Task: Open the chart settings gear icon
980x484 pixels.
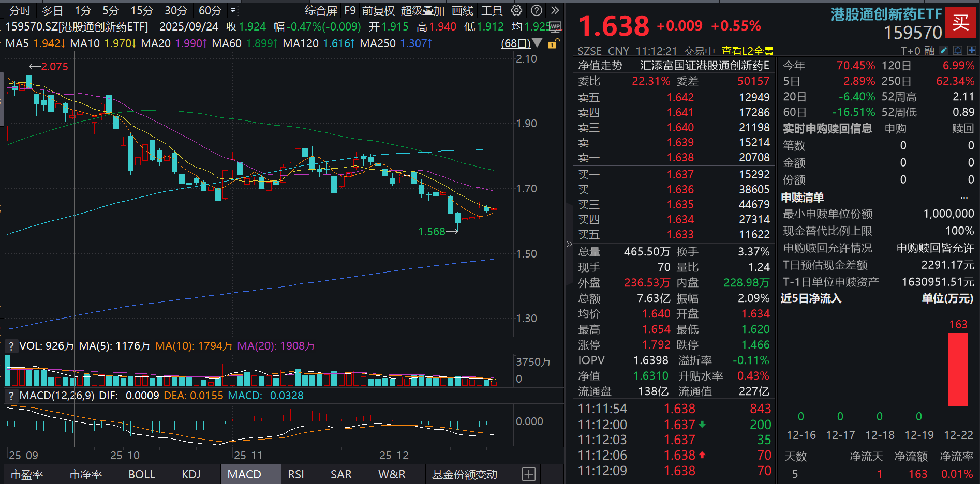Action: click(516, 10)
